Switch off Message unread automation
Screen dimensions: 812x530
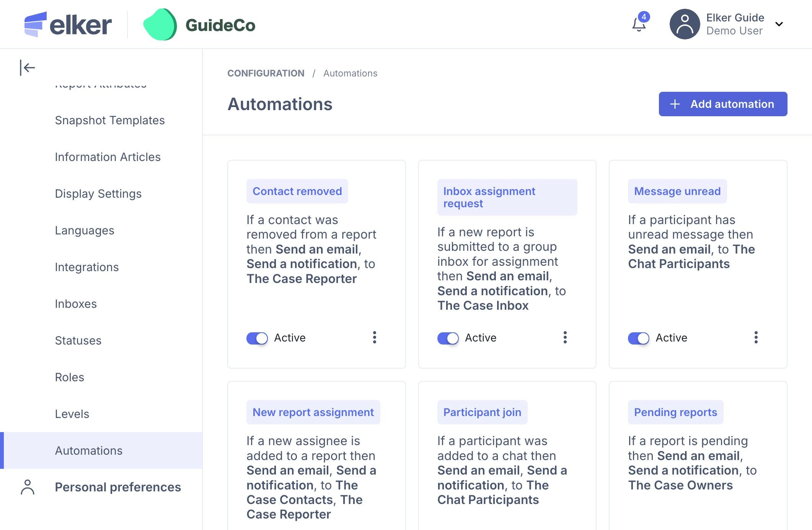point(638,338)
